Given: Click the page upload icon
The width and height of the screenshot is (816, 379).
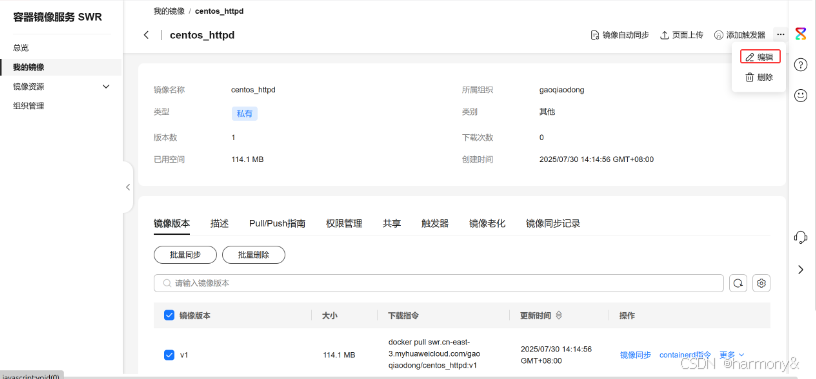Looking at the screenshot, I should [x=664, y=35].
